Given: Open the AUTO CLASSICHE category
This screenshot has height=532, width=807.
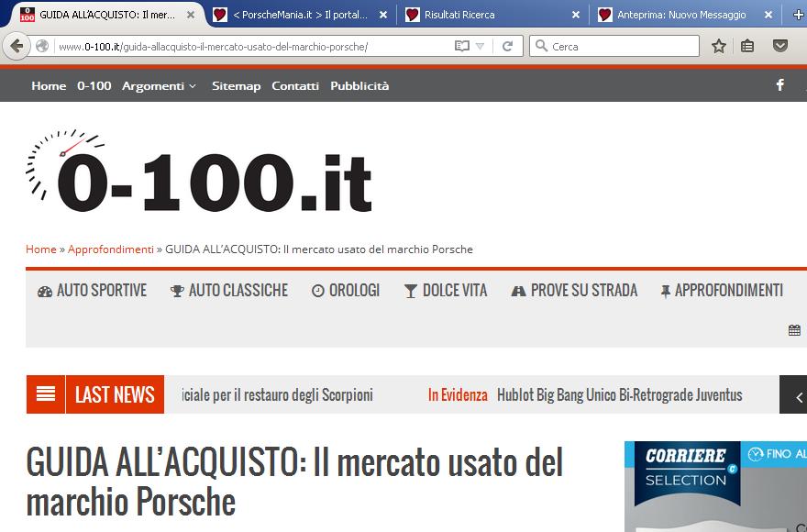Looking at the screenshot, I should (x=229, y=291).
